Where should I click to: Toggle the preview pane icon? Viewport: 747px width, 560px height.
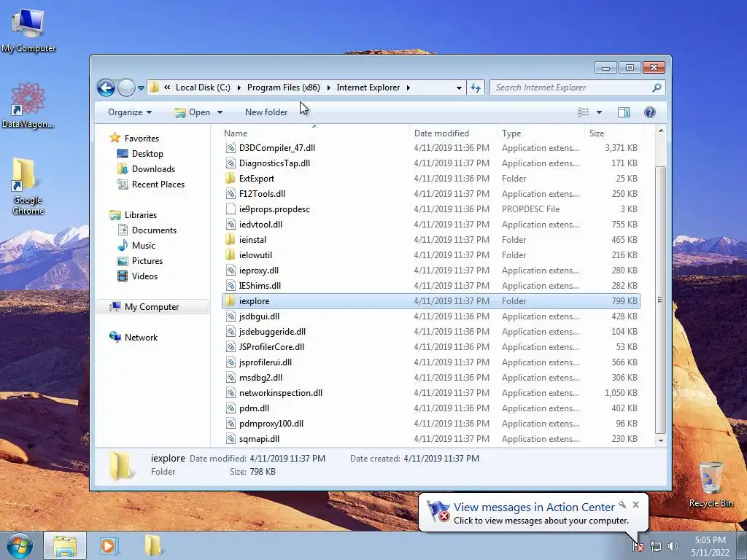pos(624,112)
